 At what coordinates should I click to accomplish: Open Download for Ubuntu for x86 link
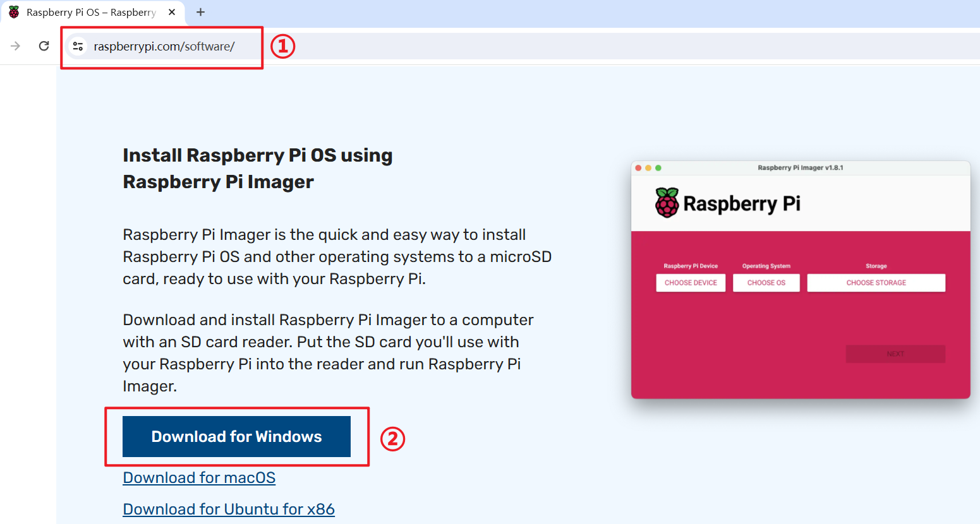click(x=229, y=509)
